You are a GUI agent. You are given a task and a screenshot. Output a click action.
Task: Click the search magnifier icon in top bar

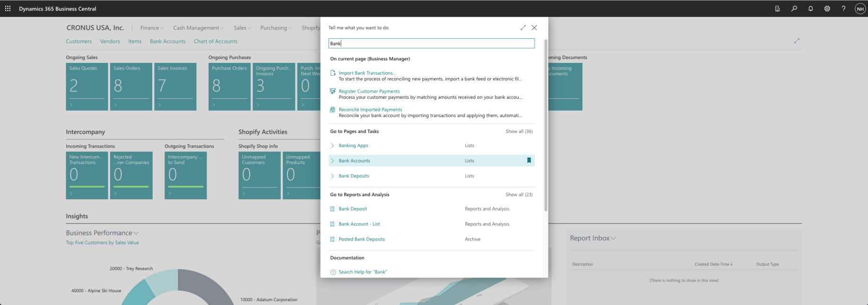point(794,9)
